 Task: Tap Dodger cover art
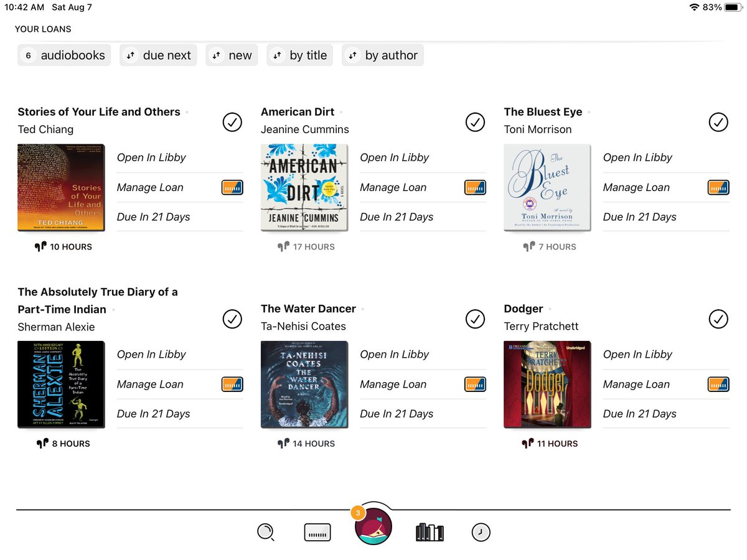click(x=547, y=385)
